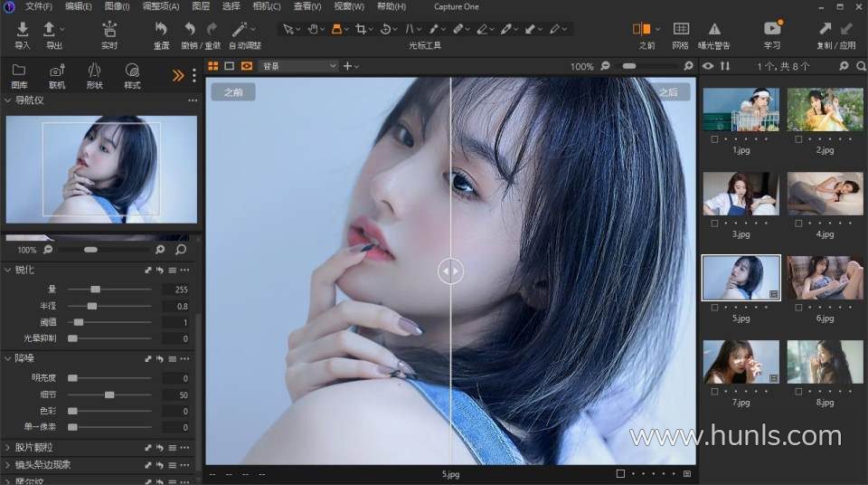Expand the 镜头紫边现象 panel

click(8, 464)
